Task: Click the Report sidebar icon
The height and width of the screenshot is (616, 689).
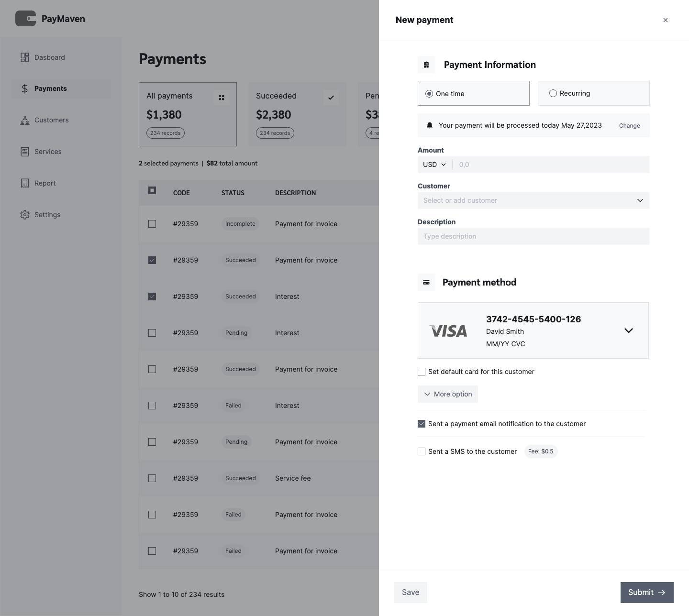Action: point(25,184)
